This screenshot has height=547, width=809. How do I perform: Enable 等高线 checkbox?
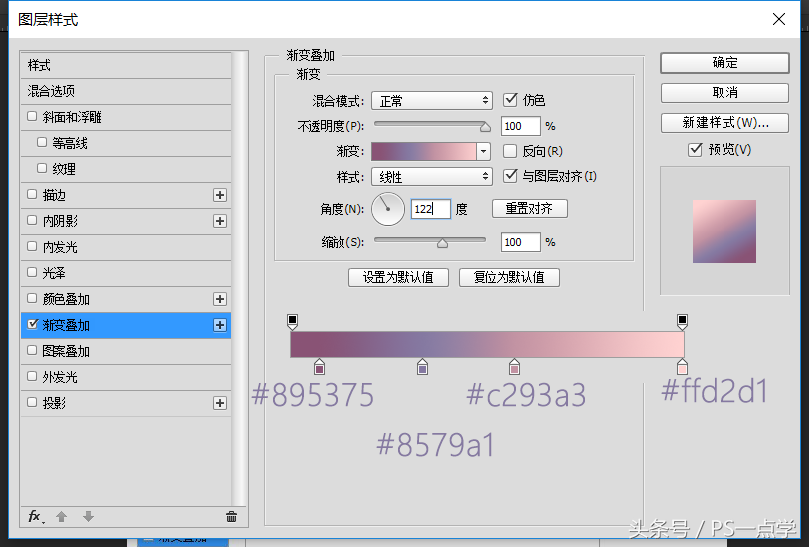point(42,142)
